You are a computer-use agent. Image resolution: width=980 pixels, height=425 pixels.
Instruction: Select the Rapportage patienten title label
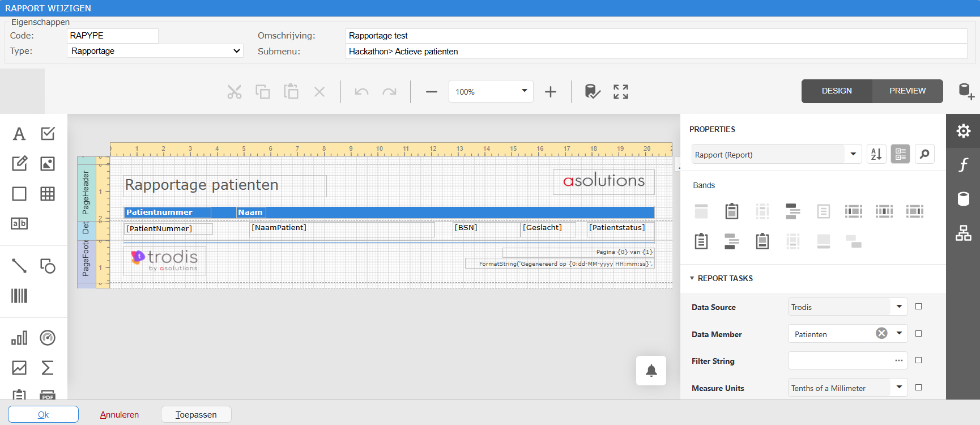225,185
